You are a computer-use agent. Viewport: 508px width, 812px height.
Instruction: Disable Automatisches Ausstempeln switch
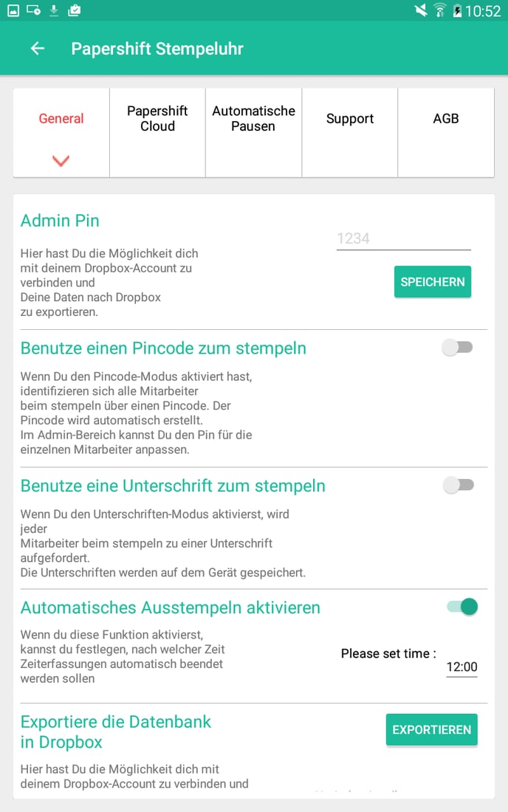[x=462, y=607]
